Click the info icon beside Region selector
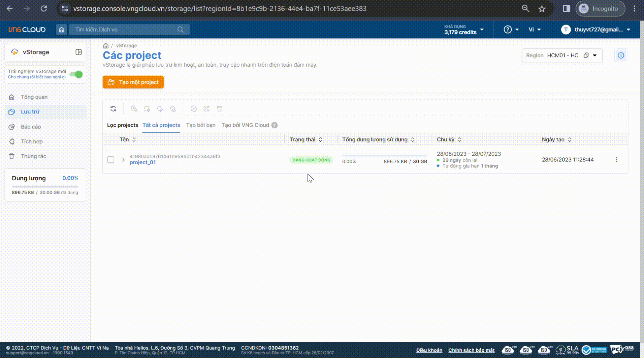The width and height of the screenshot is (644, 358). (621, 56)
